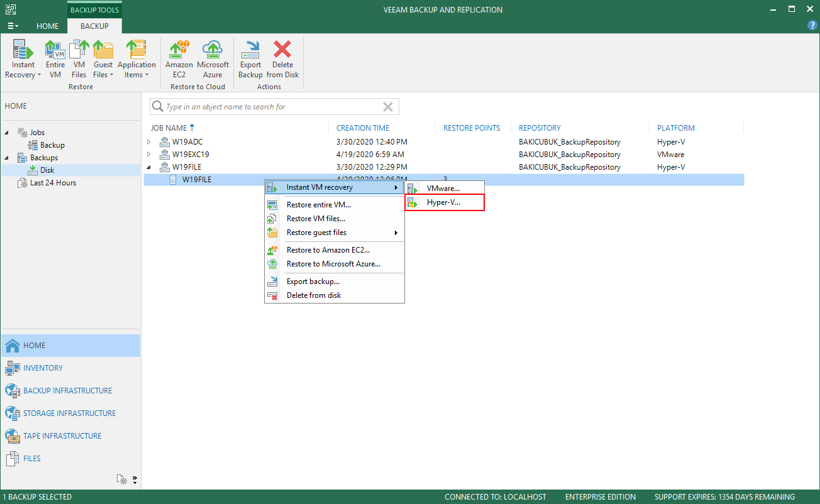The width and height of the screenshot is (820, 504).
Task: Open STORAGE INFRASTRUCTURE view
Action: 70,414
